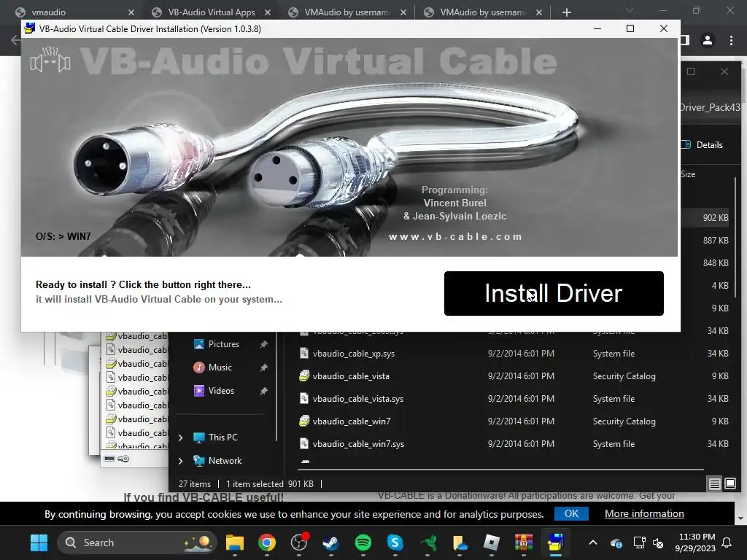Unpin Pictures via its pin icon

[263, 344]
